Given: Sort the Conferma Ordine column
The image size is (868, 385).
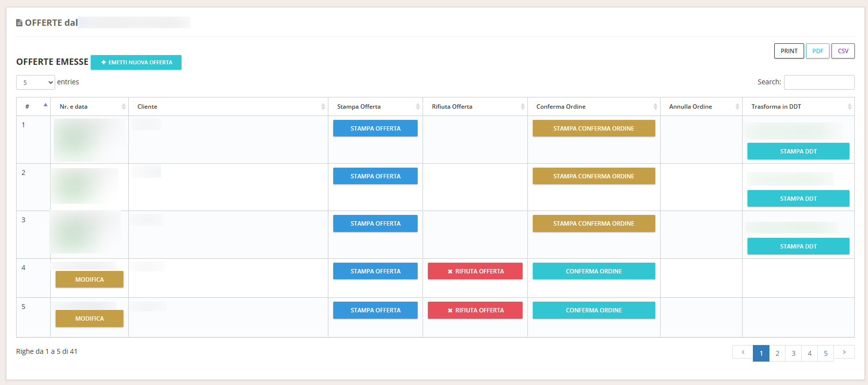Looking at the screenshot, I should [x=655, y=107].
